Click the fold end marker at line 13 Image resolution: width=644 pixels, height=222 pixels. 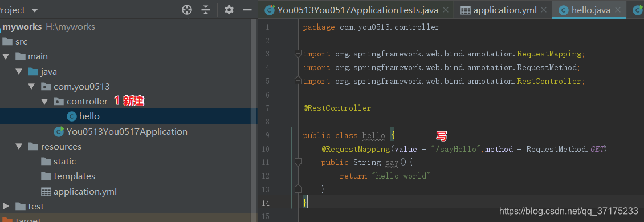(x=298, y=189)
